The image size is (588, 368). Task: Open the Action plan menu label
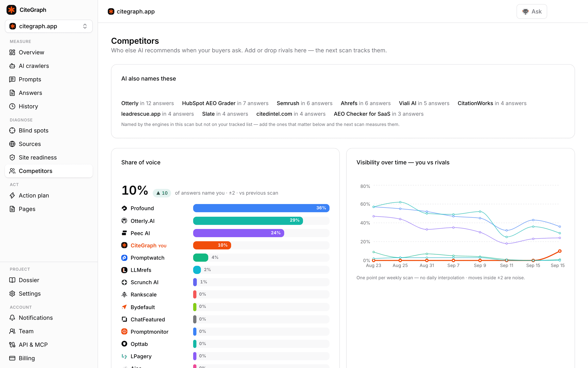[34, 195]
